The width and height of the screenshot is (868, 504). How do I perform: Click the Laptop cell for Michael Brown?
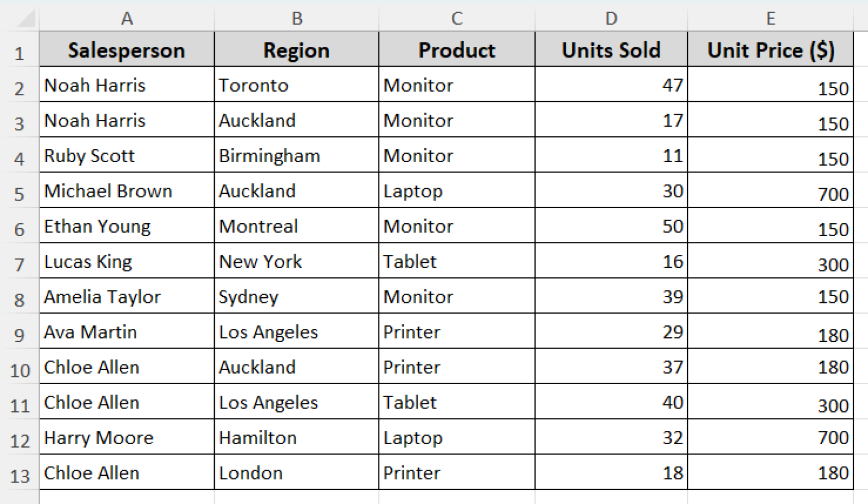coord(456,191)
